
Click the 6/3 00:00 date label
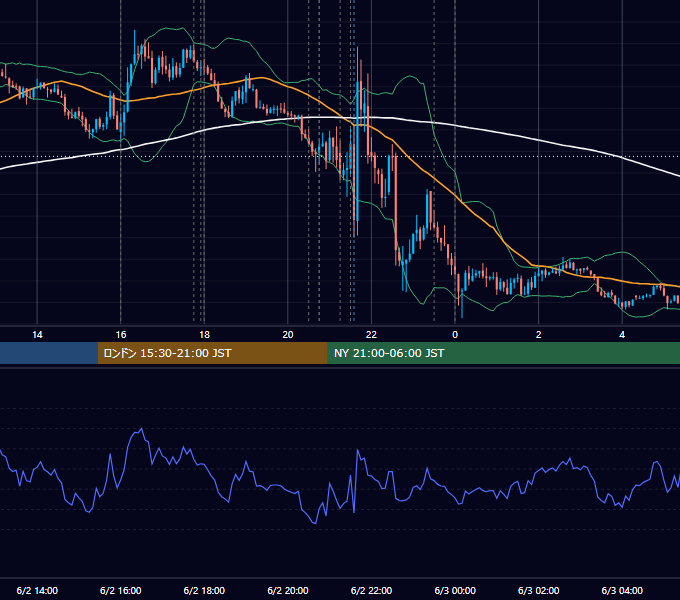[x=455, y=590]
